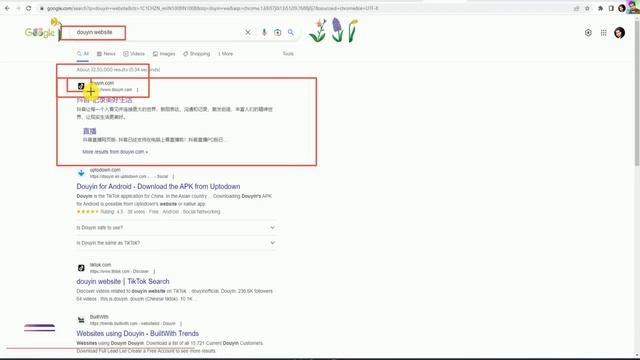Open the Google account avatar

click(x=619, y=33)
